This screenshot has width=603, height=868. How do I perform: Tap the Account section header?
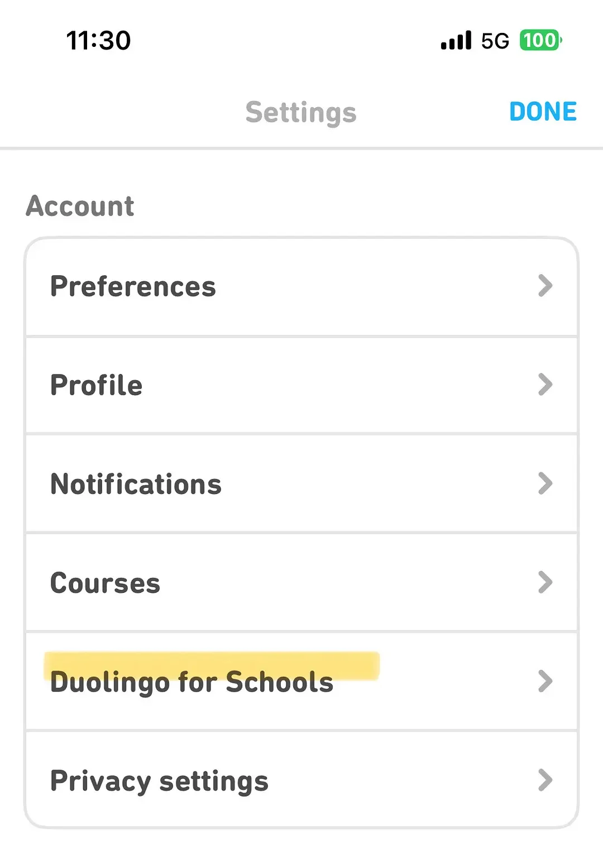(80, 206)
